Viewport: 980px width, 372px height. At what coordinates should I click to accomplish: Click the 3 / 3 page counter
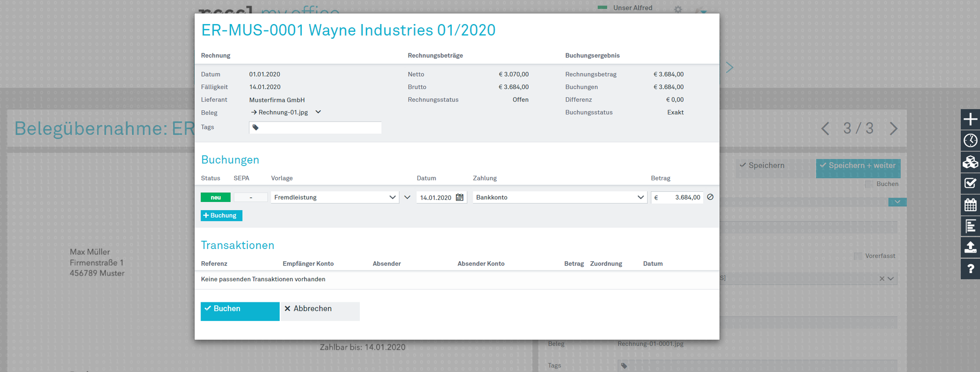(x=858, y=128)
